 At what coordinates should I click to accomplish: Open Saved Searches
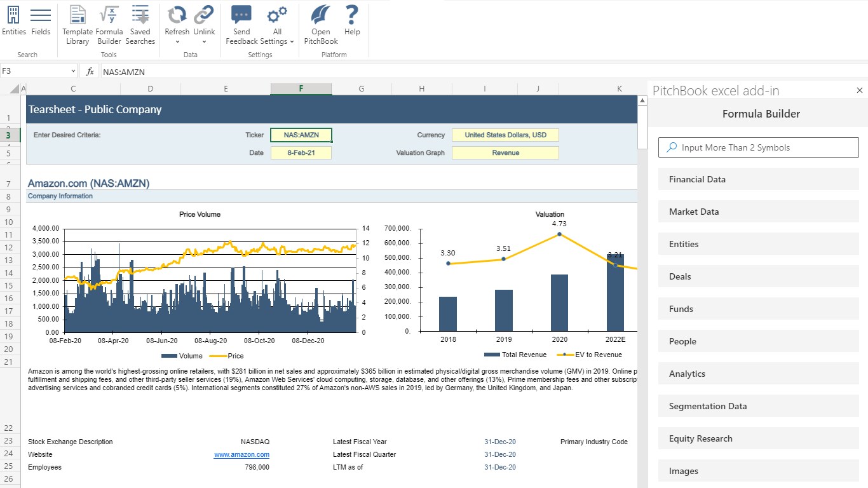pos(140,25)
